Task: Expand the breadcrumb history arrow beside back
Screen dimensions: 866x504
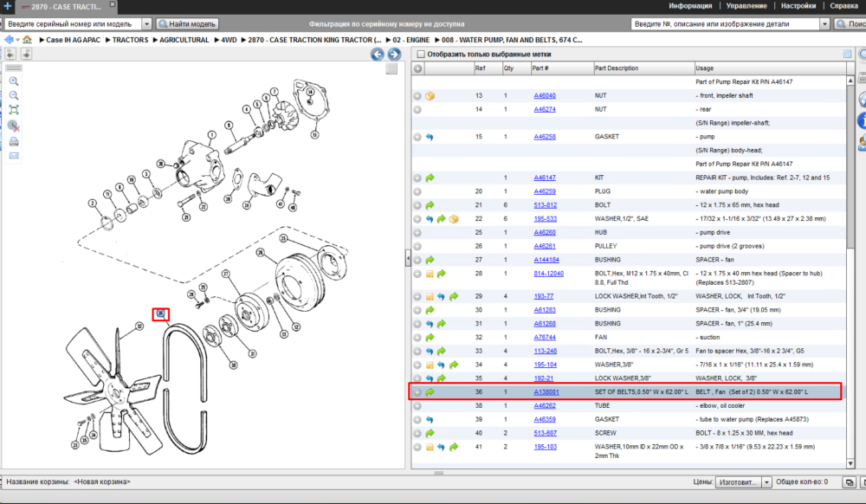Action: (17, 41)
